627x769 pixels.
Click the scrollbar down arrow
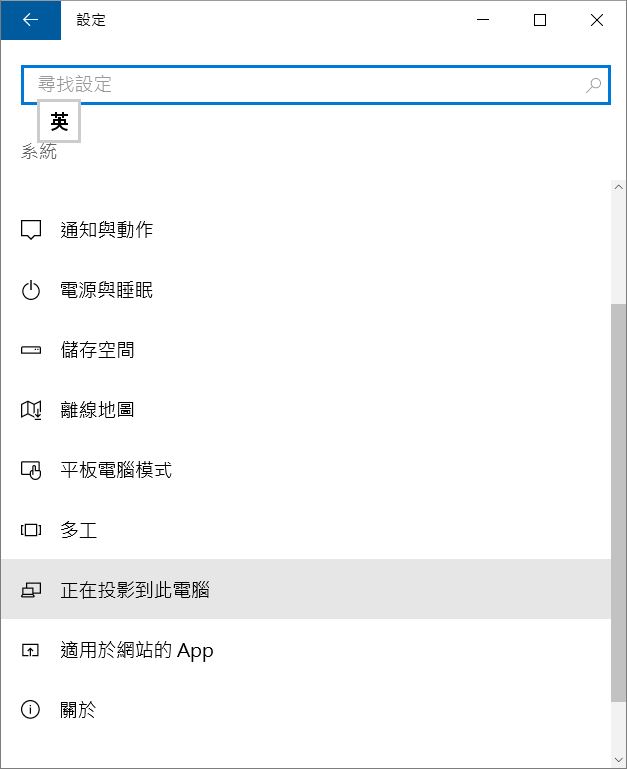point(619,761)
